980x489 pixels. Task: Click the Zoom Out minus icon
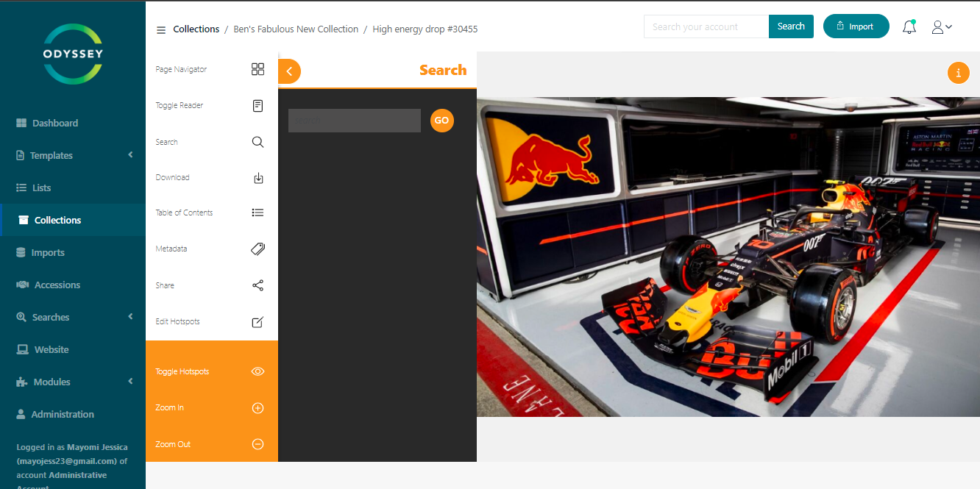pyautogui.click(x=258, y=444)
